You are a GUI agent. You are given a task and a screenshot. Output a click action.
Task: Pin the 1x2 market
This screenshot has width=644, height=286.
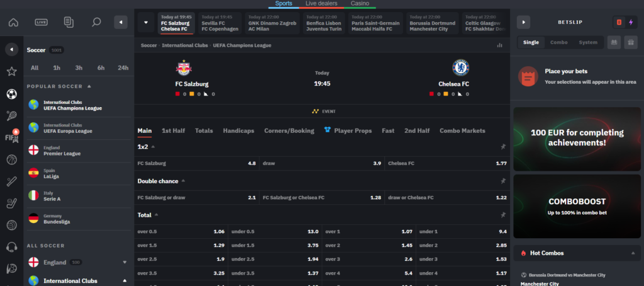point(503,147)
